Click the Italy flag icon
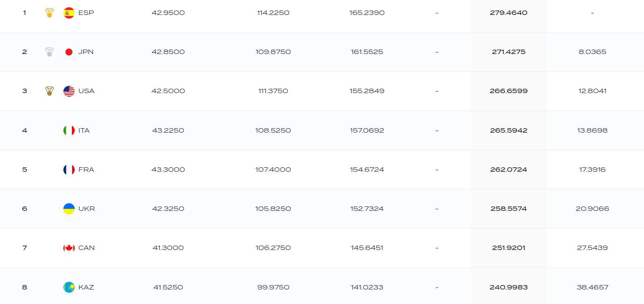 click(x=69, y=131)
